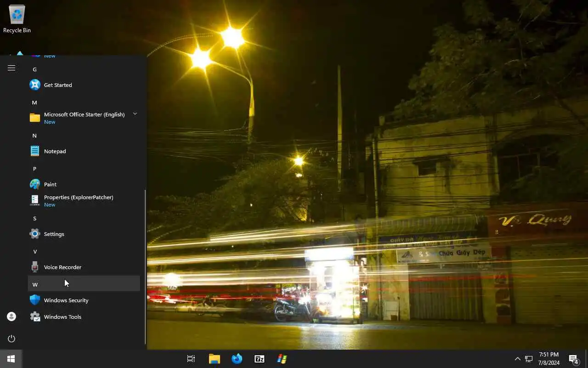Jump to letter group S header
588x368 pixels.
click(34, 218)
